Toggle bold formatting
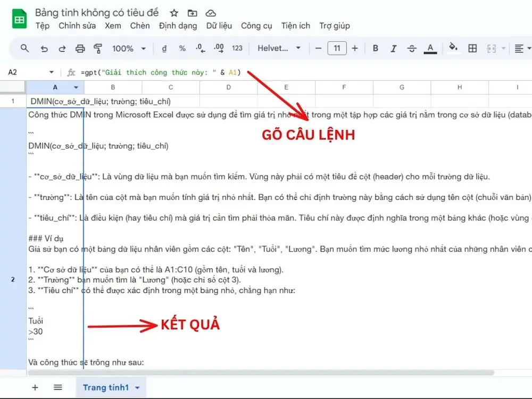 pyautogui.click(x=375, y=48)
